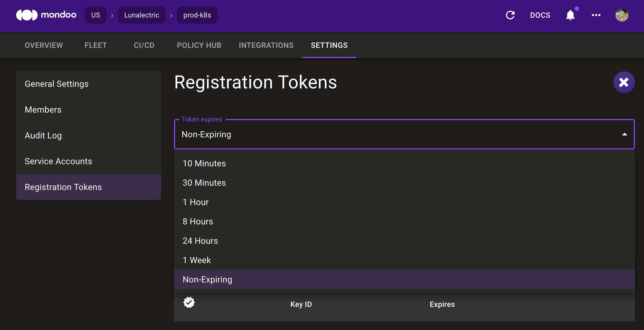
Task: Switch to the Policy Hub tab
Action: [x=199, y=45]
